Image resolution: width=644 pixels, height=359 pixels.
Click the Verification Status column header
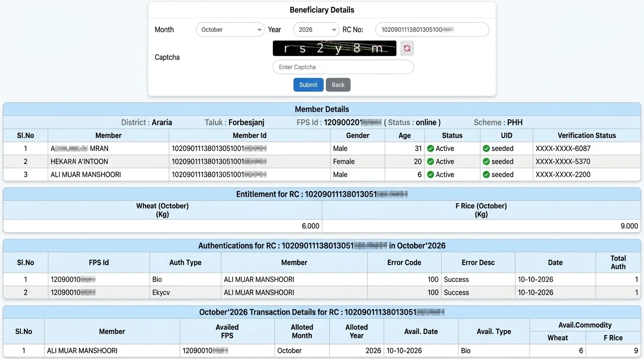pyautogui.click(x=586, y=136)
